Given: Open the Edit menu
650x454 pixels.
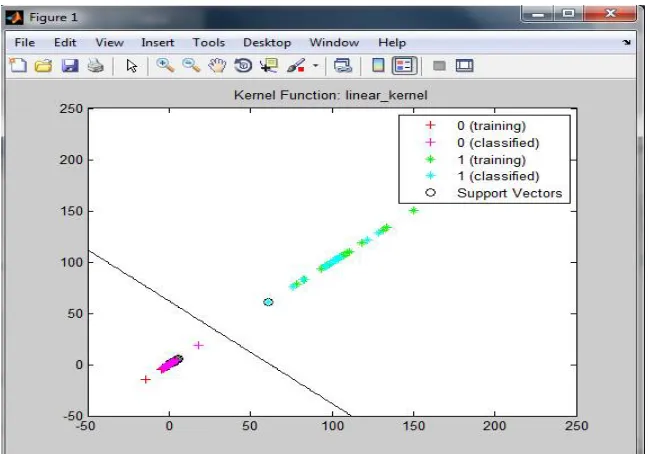Looking at the screenshot, I should tap(65, 42).
